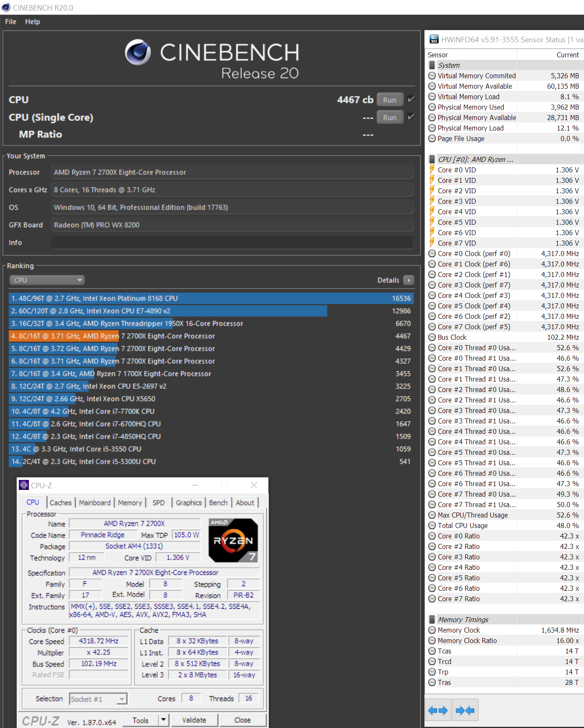Click the Core #0 VID lightning icon
Image resolution: width=584 pixels, height=728 pixels.
(432, 169)
